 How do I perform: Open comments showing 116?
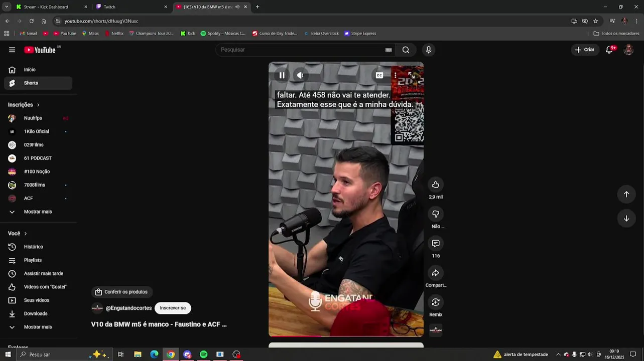click(x=436, y=243)
